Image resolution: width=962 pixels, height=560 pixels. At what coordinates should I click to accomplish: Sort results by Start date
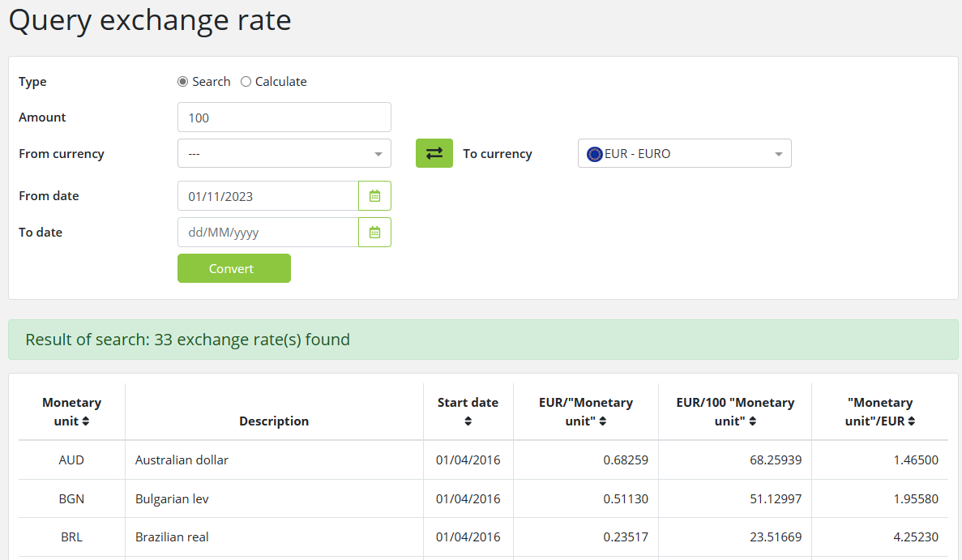468,421
